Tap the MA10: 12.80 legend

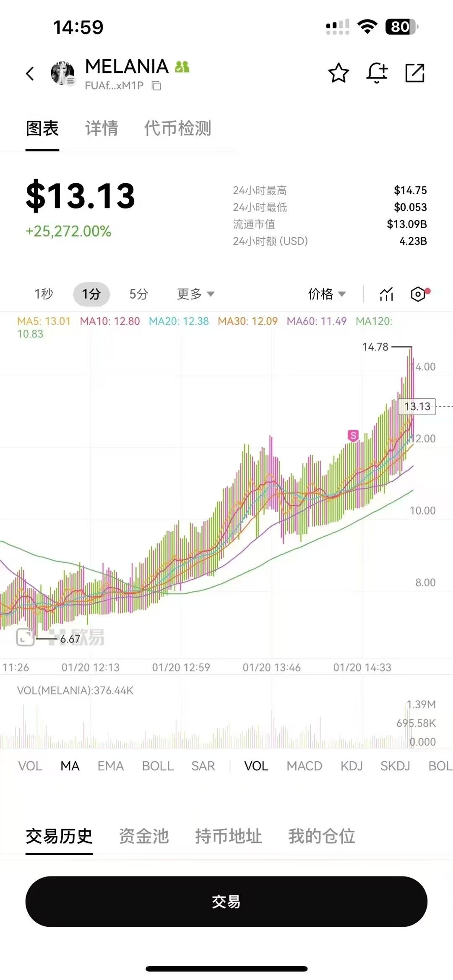coord(110,321)
